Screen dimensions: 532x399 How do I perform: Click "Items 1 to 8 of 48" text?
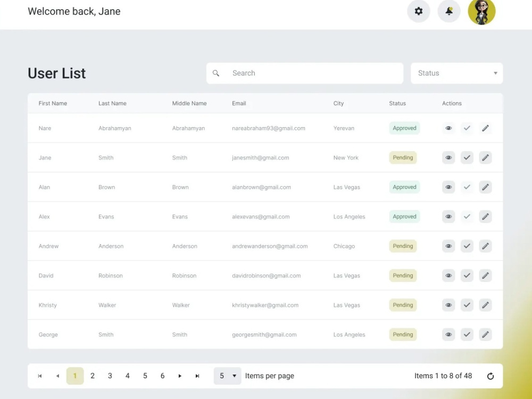(443, 376)
